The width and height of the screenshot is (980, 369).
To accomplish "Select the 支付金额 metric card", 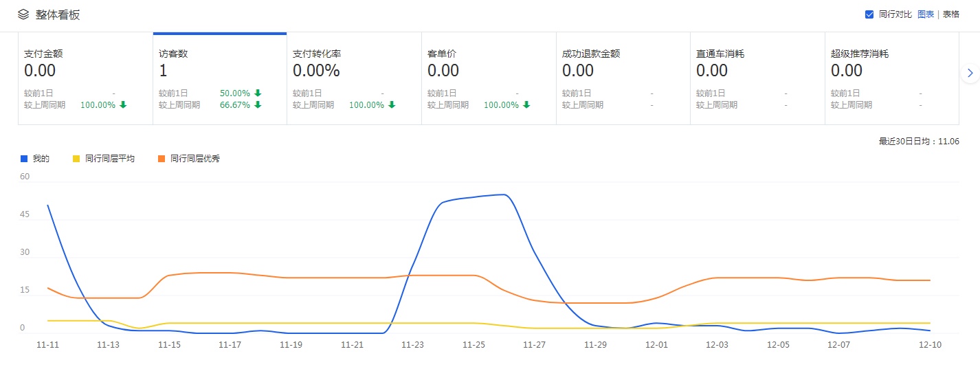I will 85,78.
